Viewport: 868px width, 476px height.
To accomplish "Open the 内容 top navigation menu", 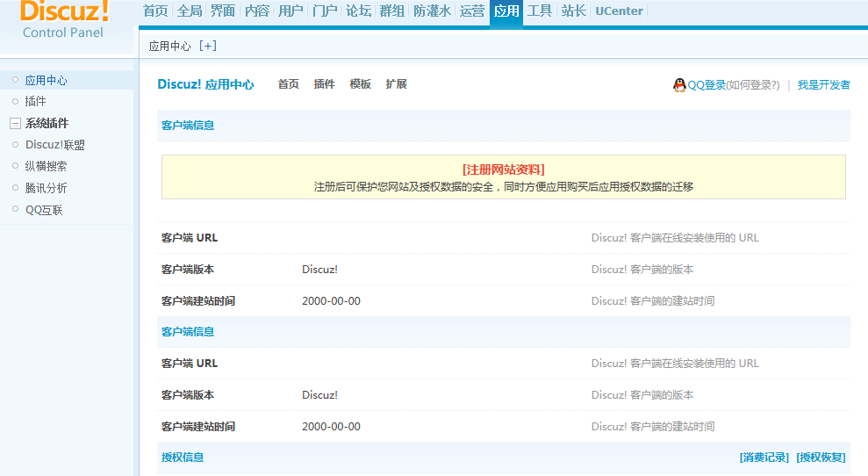I will 257,11.
